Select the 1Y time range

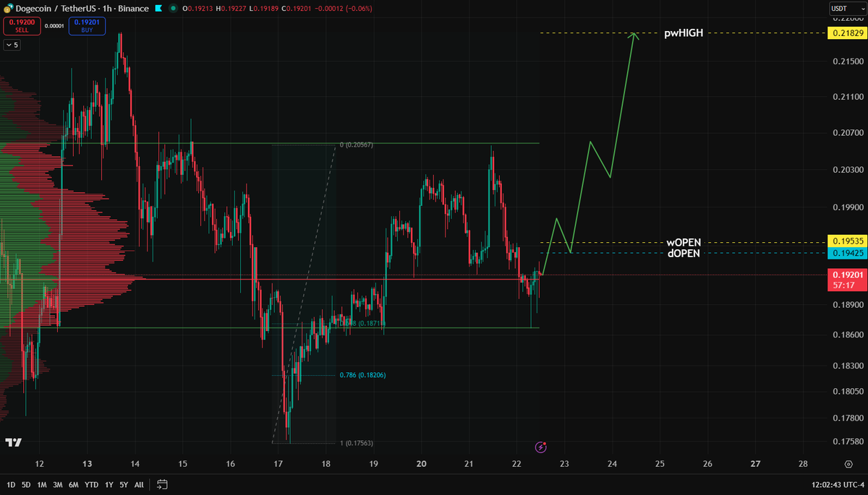pos(109,484)
